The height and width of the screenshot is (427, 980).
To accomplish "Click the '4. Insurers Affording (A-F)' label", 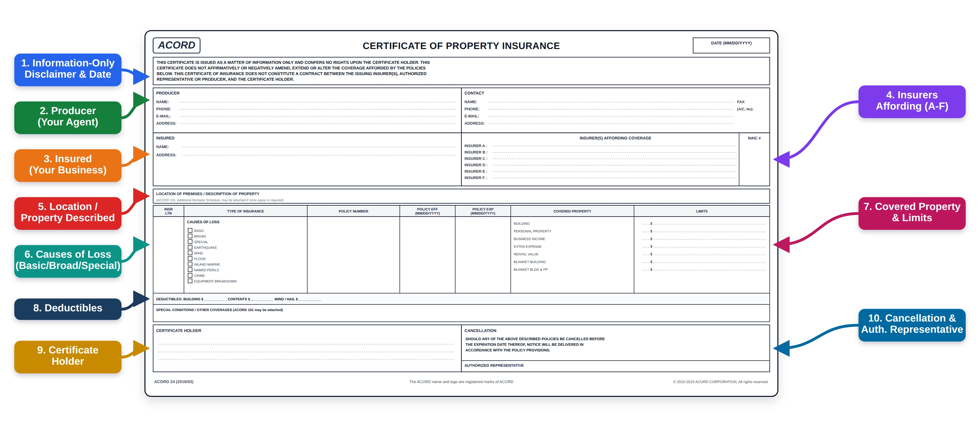I will click(912, 101).
